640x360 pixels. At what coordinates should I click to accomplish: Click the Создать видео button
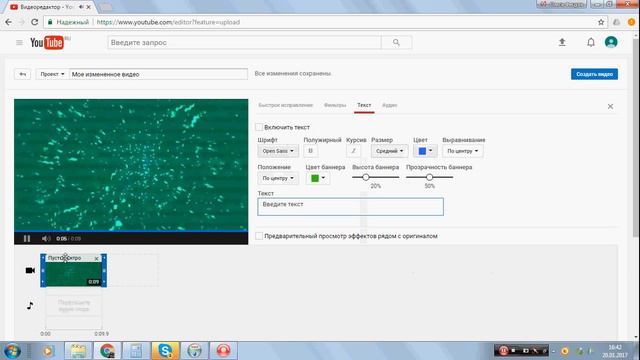click(594, 74)
